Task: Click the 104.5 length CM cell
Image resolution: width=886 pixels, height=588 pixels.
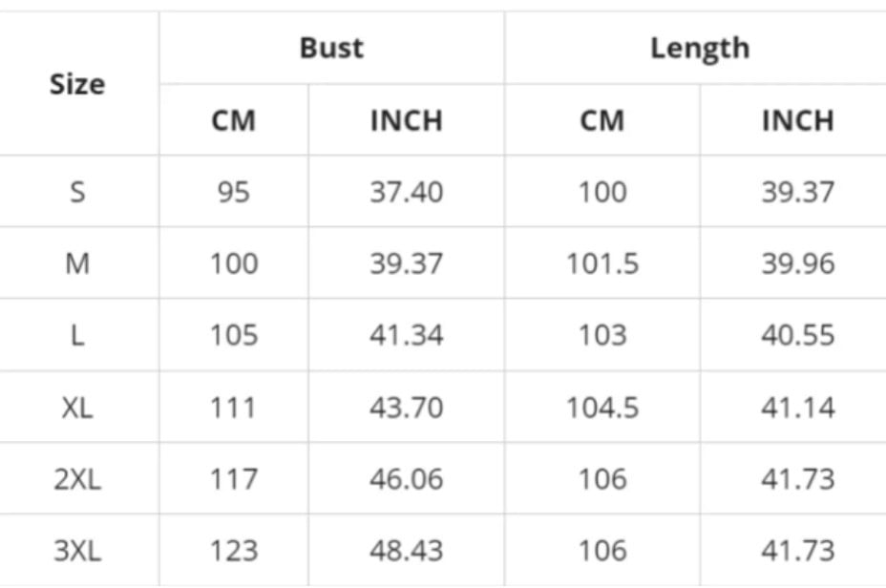Action: click(602, 408)
